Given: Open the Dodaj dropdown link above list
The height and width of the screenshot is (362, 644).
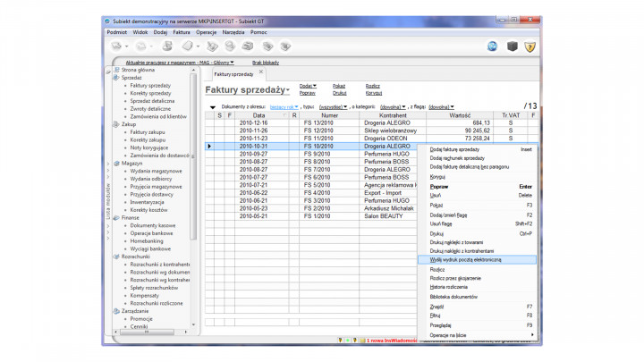Looking at the screenshot, I should (307, 86).
